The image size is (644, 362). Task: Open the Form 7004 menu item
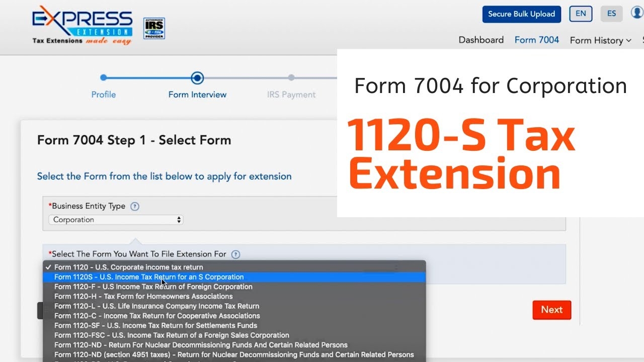click(x=537, y=40)
